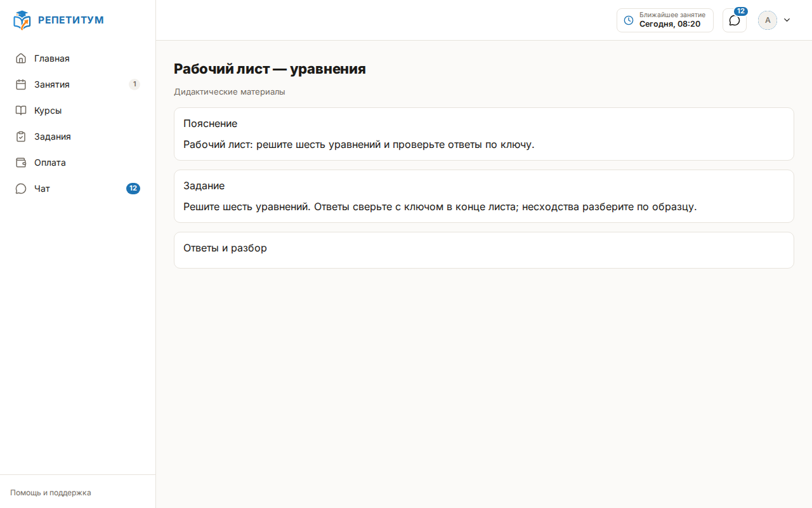Click the book icon beside Курсы
Screen dimensions: 812x508
click(x=21, y=110)
